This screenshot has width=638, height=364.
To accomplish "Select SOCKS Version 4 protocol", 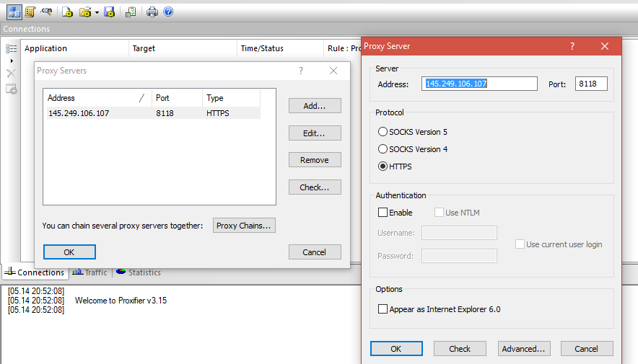I will 383,149.
